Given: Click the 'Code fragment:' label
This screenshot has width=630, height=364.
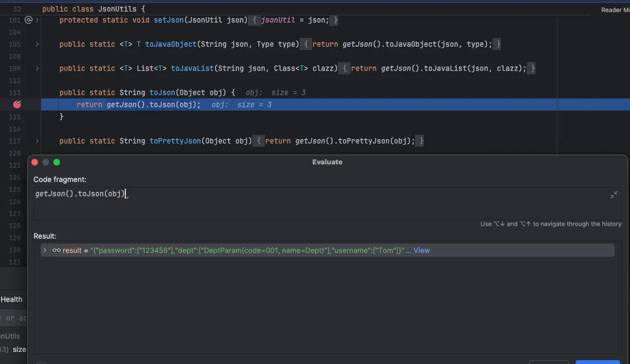Looking at the screenshot, I should click(x=60, y=180).
